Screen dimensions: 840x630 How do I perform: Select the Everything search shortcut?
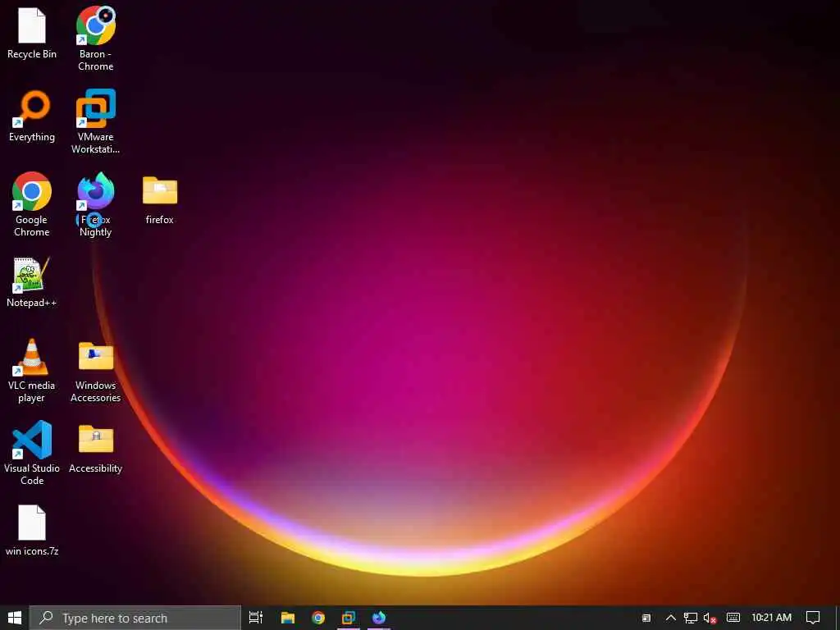(32, 116)
